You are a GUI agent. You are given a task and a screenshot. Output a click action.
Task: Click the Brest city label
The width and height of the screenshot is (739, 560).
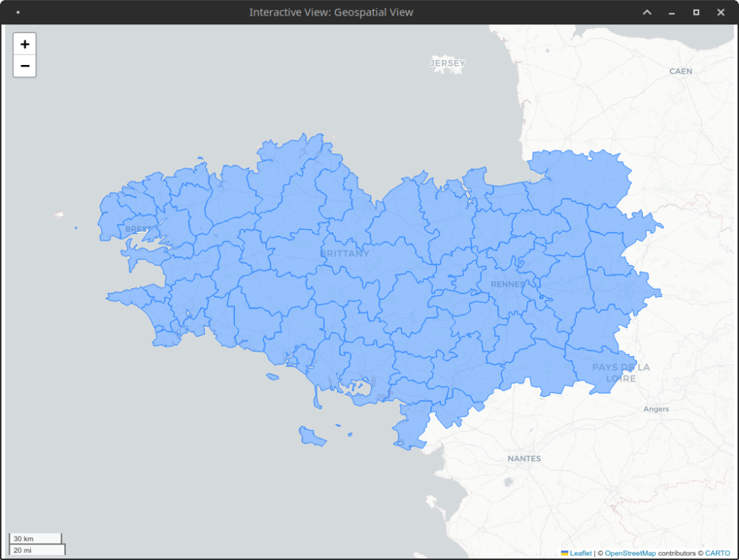tap(137, 229)
